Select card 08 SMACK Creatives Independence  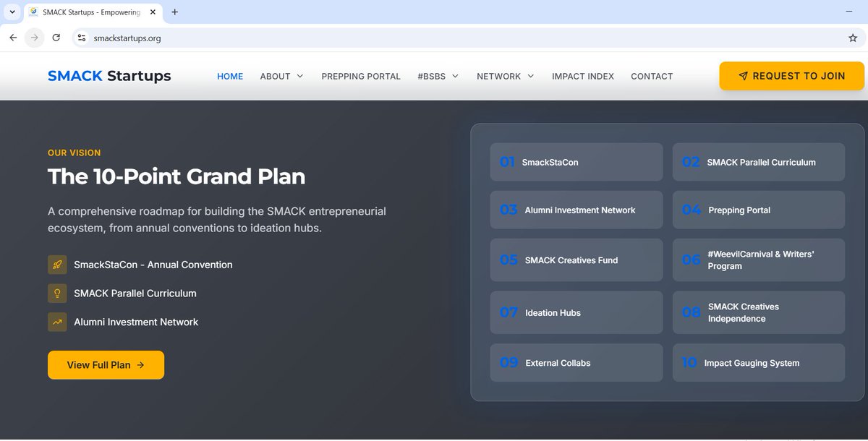click(759, 312)
